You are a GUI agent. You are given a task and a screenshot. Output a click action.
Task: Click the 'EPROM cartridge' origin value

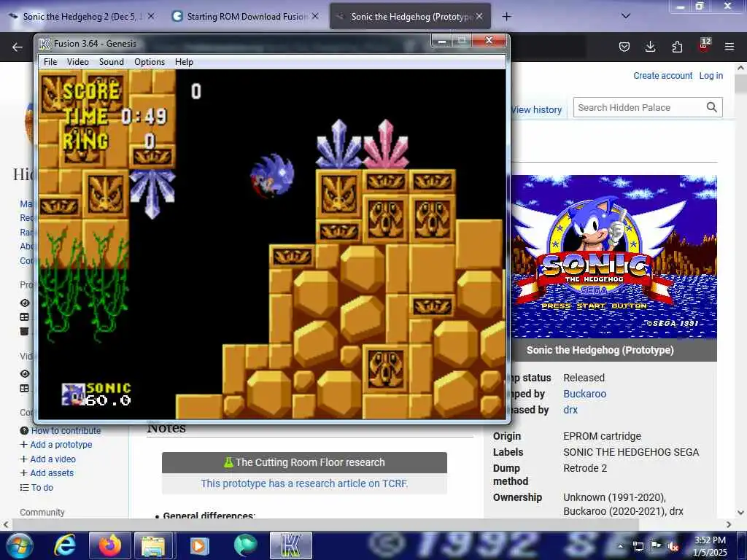tap(602, 436)
